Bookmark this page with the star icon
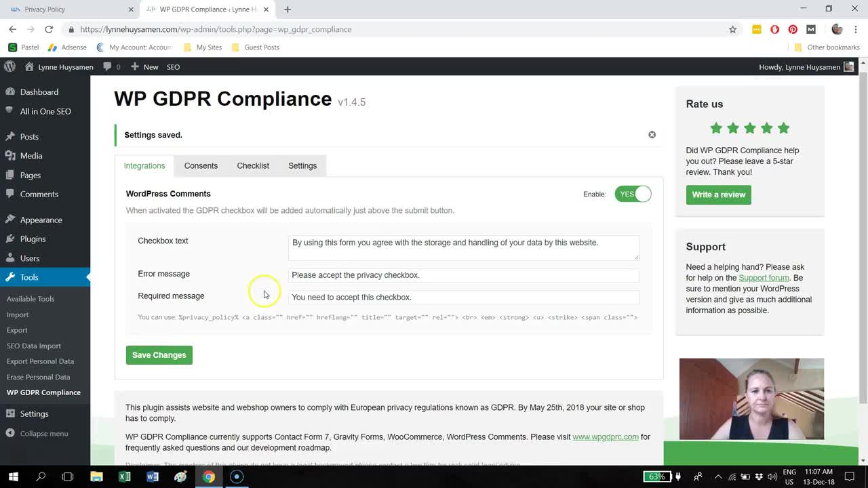The image size is (868, 488). pos(732,29)
